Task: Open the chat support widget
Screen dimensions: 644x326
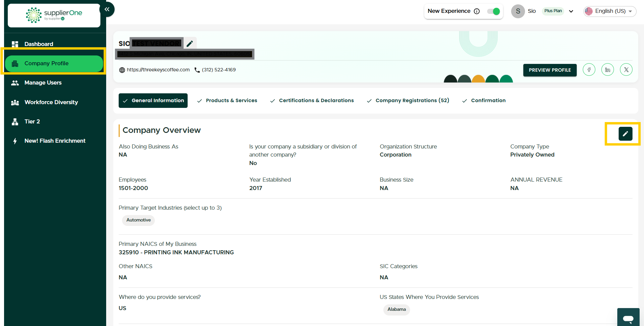Action: pos(628,318)
